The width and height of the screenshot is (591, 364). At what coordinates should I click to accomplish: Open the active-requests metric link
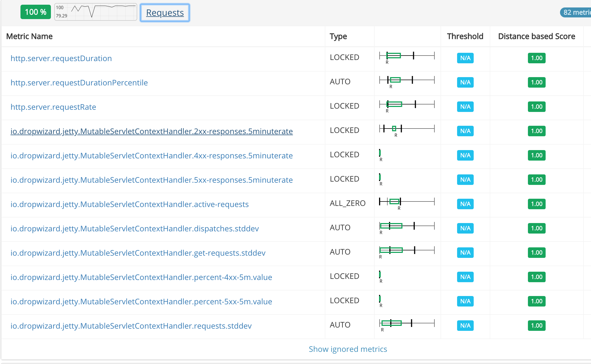129,204
